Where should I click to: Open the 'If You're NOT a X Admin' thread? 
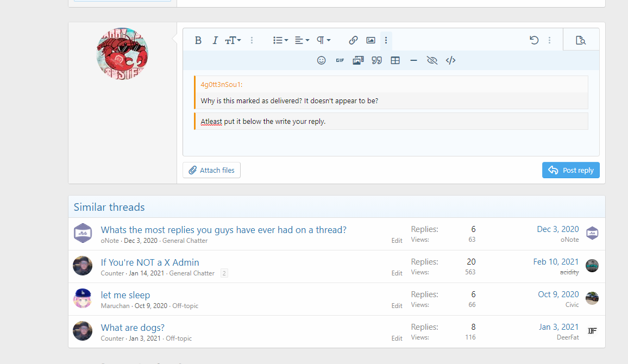(150, 262)
